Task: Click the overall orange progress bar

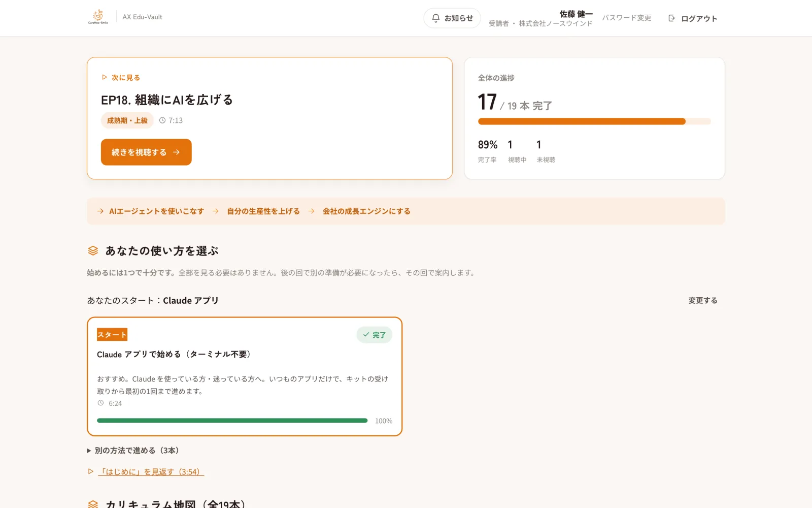Action: [594, 121]
